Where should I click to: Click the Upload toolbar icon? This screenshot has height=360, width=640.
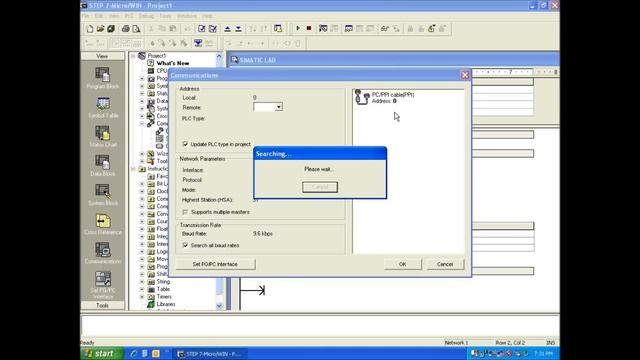(x=228, y=29)
